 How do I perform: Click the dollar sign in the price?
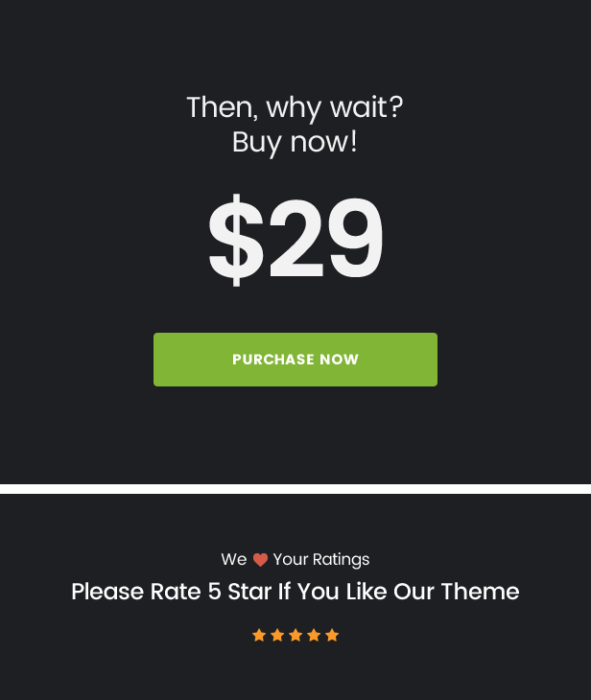click(236, 240)
